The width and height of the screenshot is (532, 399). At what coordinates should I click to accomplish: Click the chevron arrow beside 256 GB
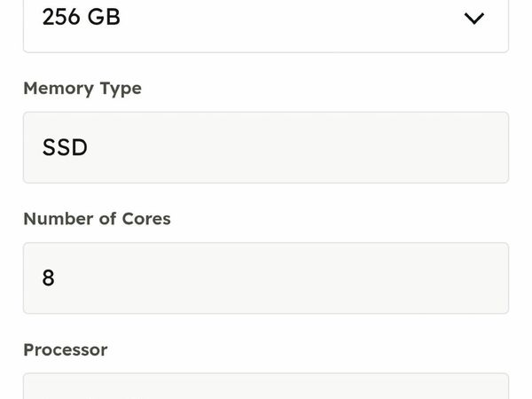click(474, 19)
